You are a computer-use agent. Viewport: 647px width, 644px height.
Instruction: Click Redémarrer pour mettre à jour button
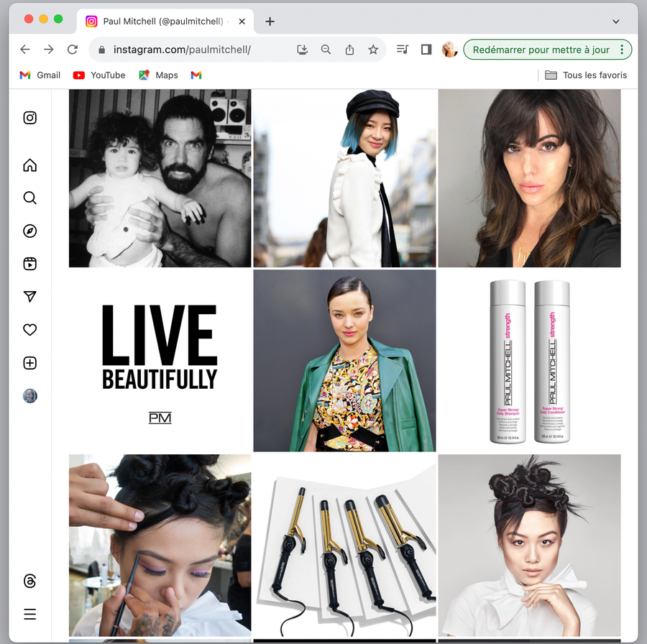click(541, 50)
